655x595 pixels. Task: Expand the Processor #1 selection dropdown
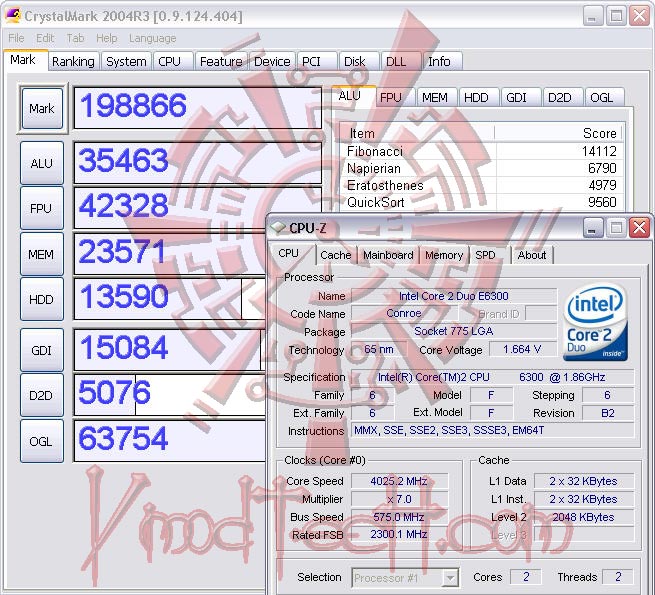[450, 578]
